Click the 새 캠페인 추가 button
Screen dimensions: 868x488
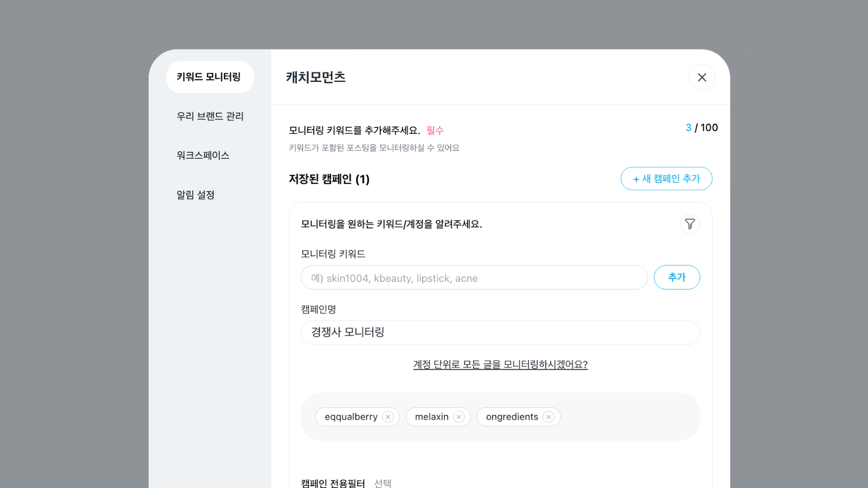click(666, 178)
